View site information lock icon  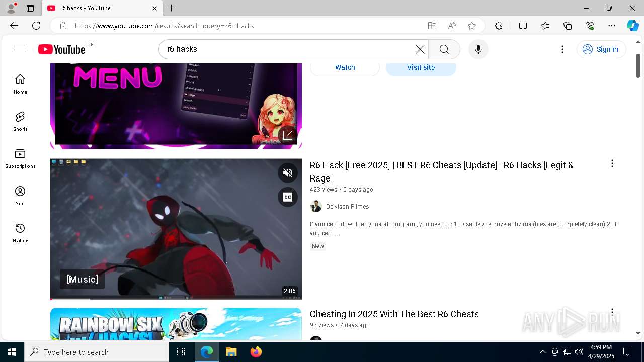pyautogui.click(x=63, y=26)
